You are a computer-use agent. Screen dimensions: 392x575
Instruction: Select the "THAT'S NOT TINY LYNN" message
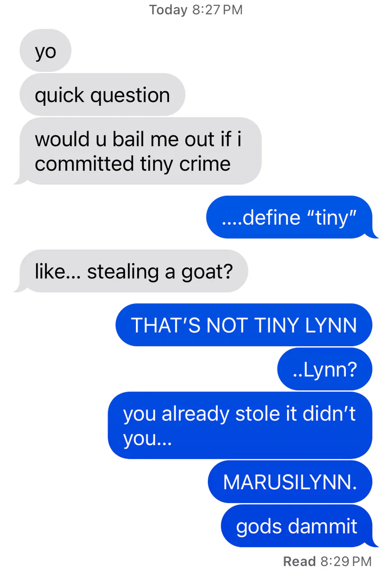click(244, 325)
